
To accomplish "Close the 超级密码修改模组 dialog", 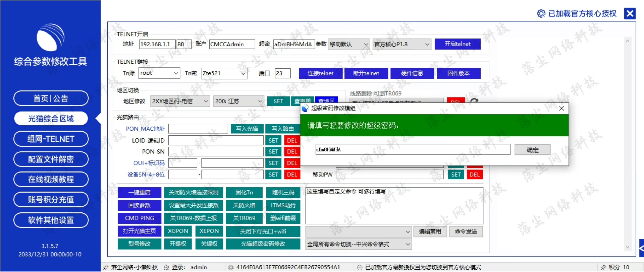I will (x=561, y=108).
